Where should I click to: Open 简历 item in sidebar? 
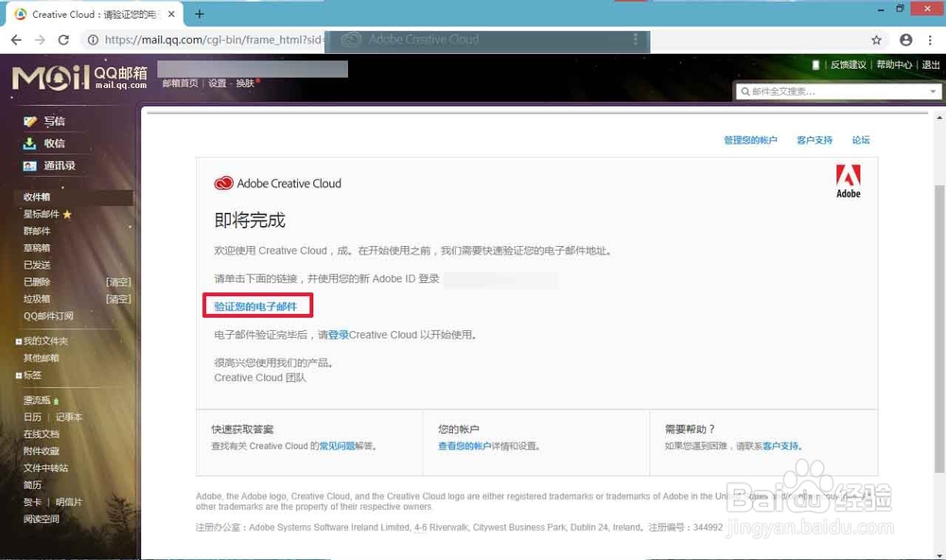click(x=32, y=484)
